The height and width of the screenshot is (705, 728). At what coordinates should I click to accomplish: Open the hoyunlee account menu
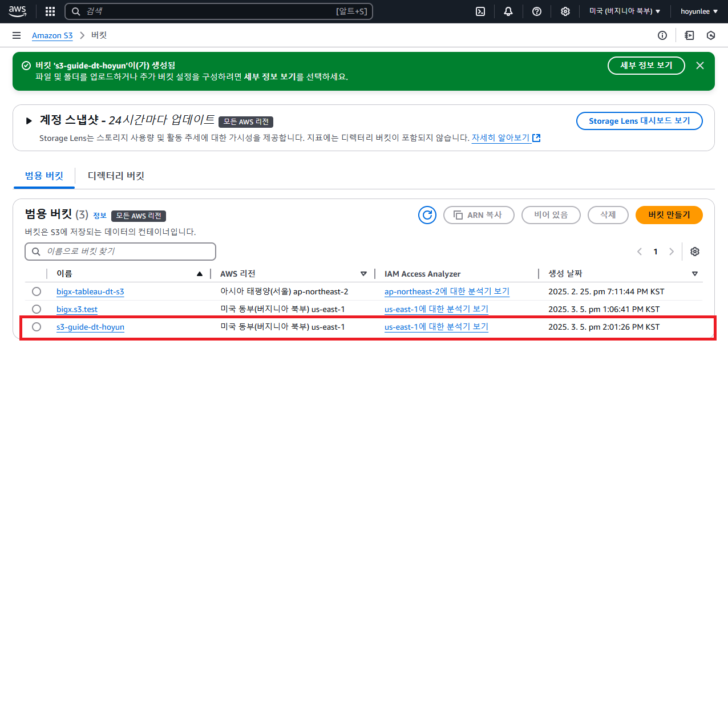point(699,11)
